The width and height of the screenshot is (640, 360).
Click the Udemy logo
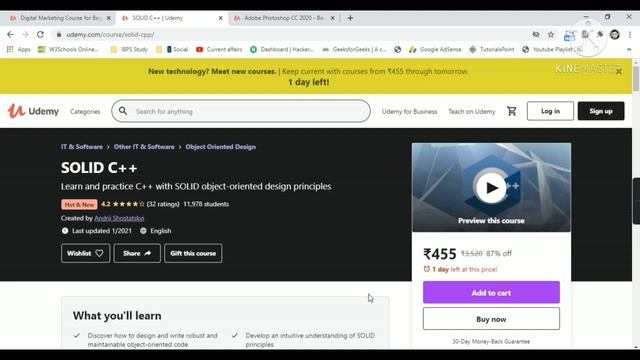[33, 111]
